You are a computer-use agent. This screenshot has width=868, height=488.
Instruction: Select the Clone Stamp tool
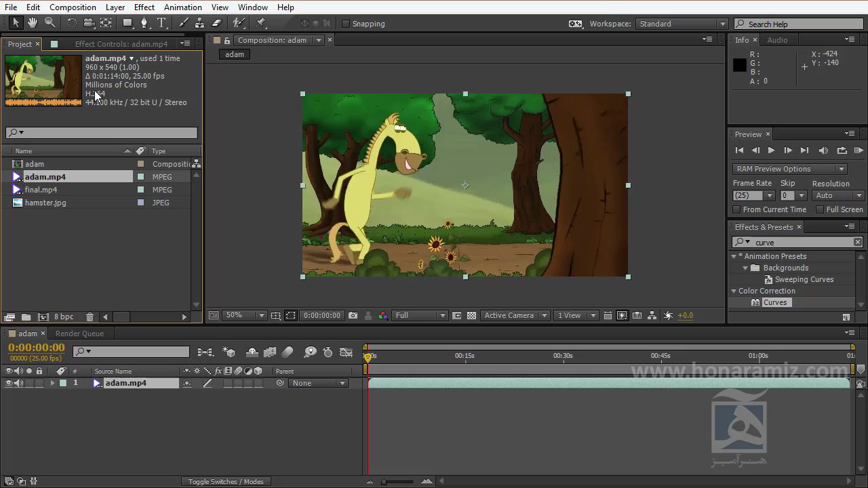click(x=200, y=23)
